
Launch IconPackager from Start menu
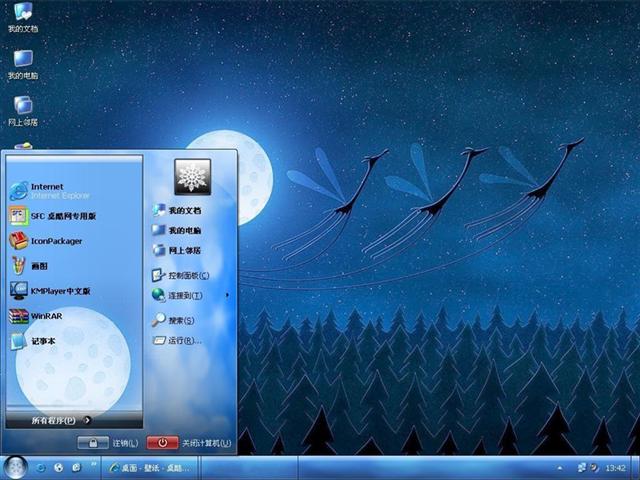(46, 241)
